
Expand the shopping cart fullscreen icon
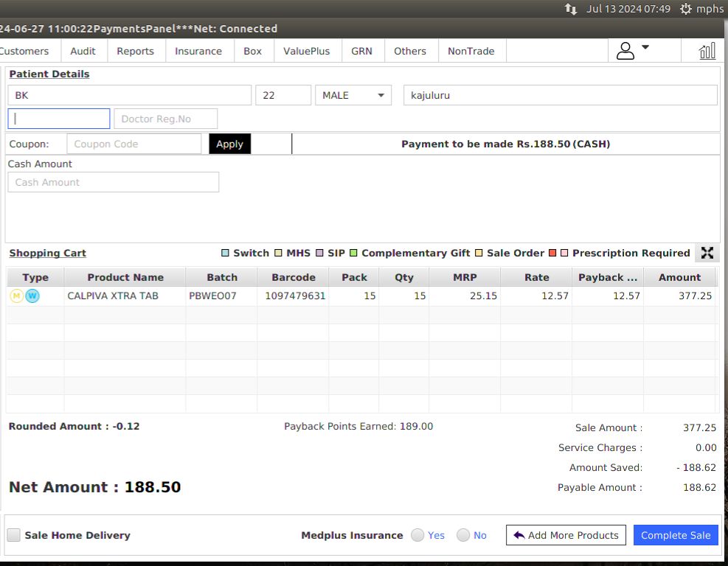pos(707,253)
